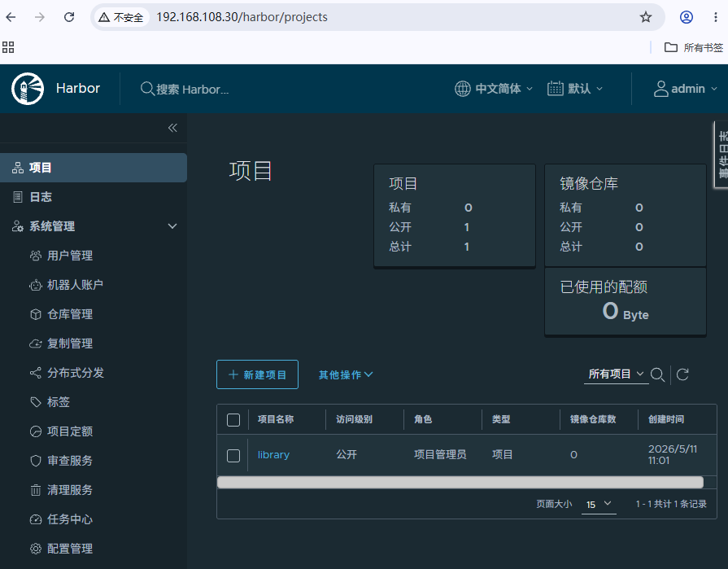Click the admin user avatar icon
The image size is (728, 569).
click(660, 88)
